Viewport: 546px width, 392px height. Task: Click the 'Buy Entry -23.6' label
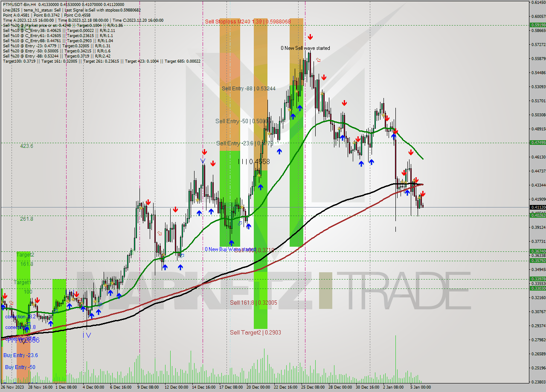pyautogui.click(x=20, y=355)
